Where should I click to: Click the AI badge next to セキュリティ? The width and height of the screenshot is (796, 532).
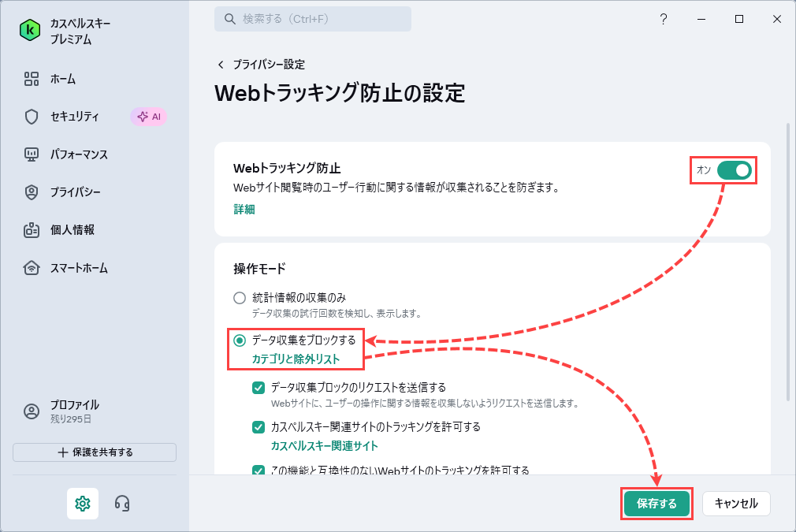[149, 117]
